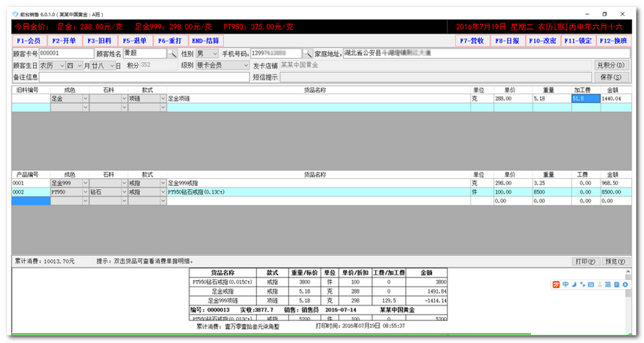Screen dimensions: 644x343
Task: Open F8-日报 daily report
Action: click(507, 41)
